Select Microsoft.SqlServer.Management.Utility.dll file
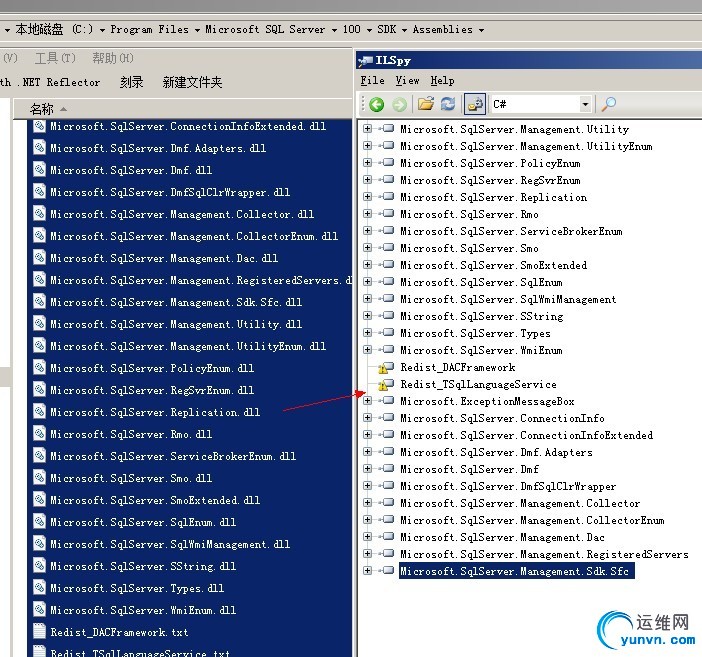 pos(176,324)
